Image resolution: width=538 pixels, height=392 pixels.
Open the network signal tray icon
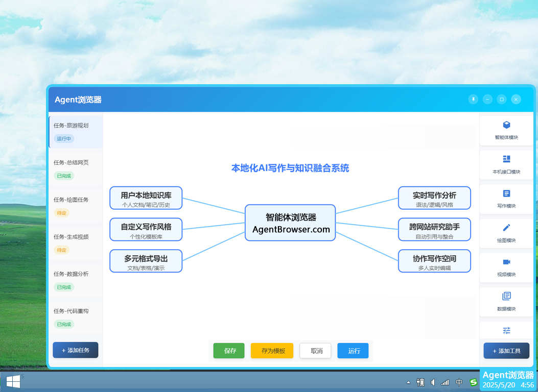445,382
